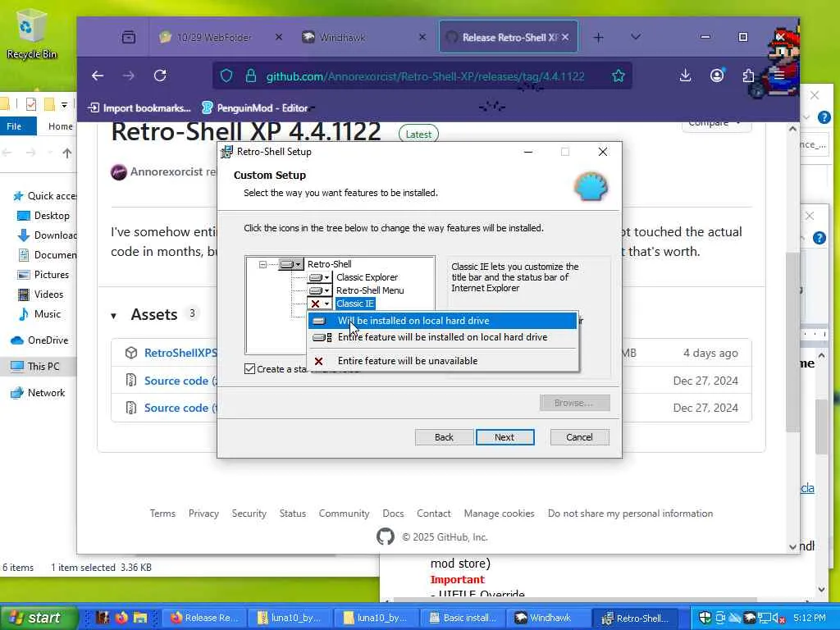
Task: Open browser hamburger menu
Action: [x=779, y=76]
